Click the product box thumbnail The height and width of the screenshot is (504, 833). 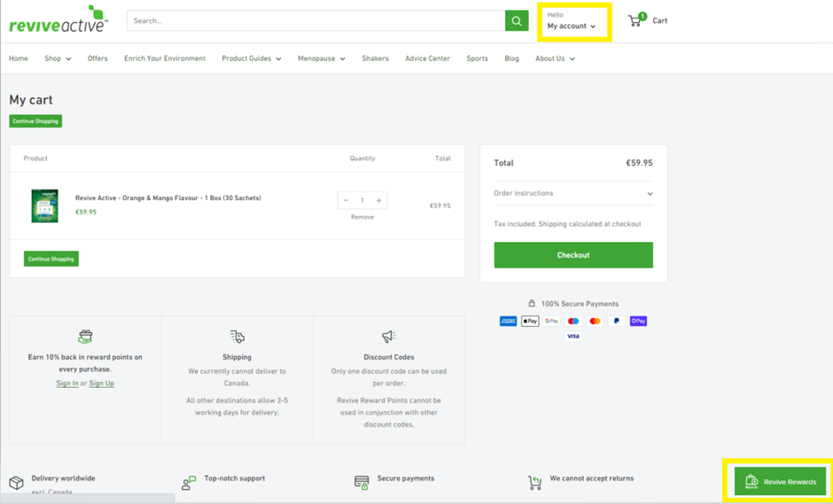44,205
